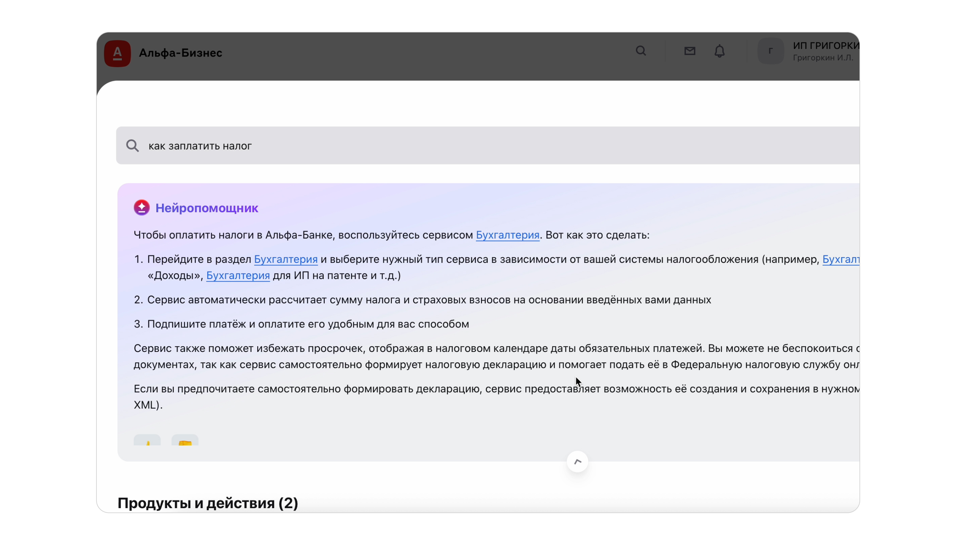
Task: Click the Григоркин И.Л. user name
Action: (x=823, y=58)
